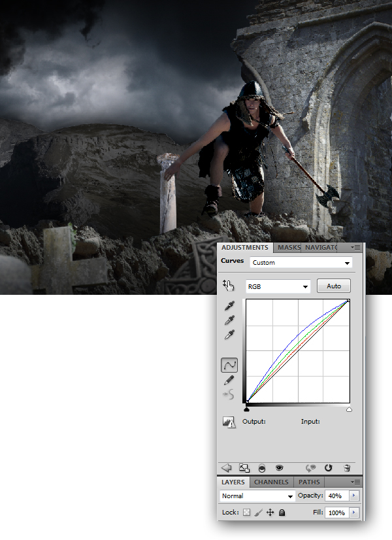Return to adjustment list with back arrow
Image resolution: width=392 pixels, height=540 pixels.
(227, 467)
